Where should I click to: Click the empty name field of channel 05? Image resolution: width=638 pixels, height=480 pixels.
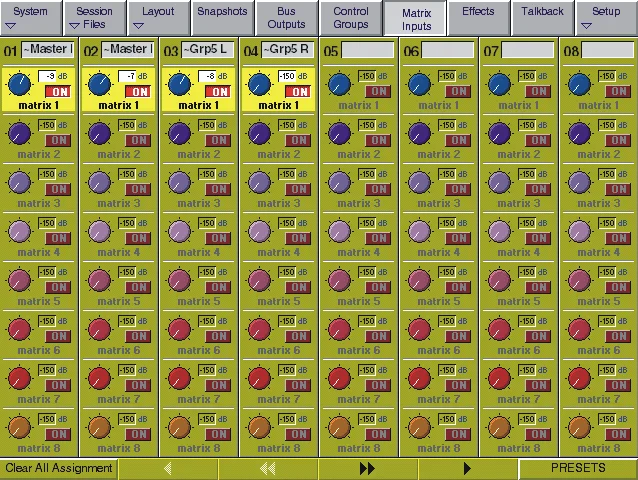[368, 50]
